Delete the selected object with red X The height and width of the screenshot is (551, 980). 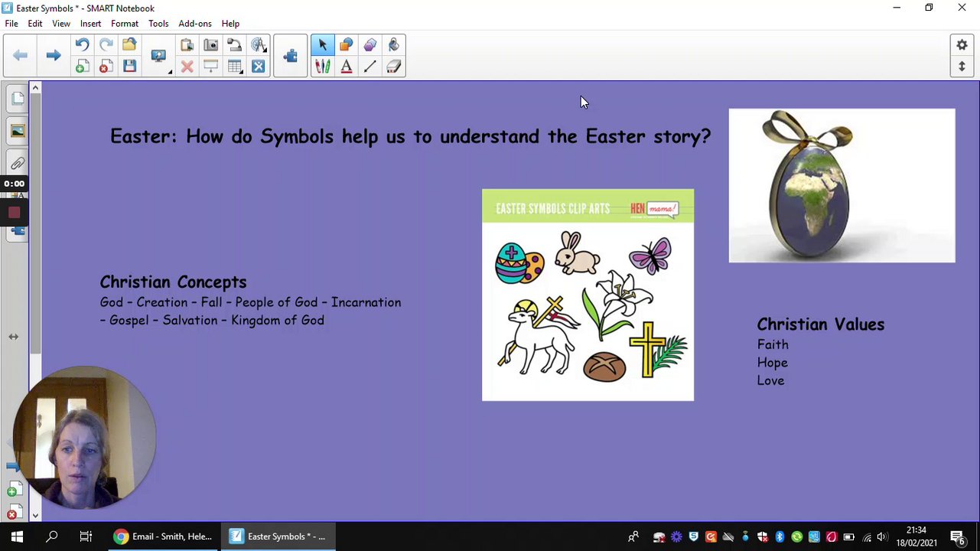pyautogui.click(x=187, y=67)
